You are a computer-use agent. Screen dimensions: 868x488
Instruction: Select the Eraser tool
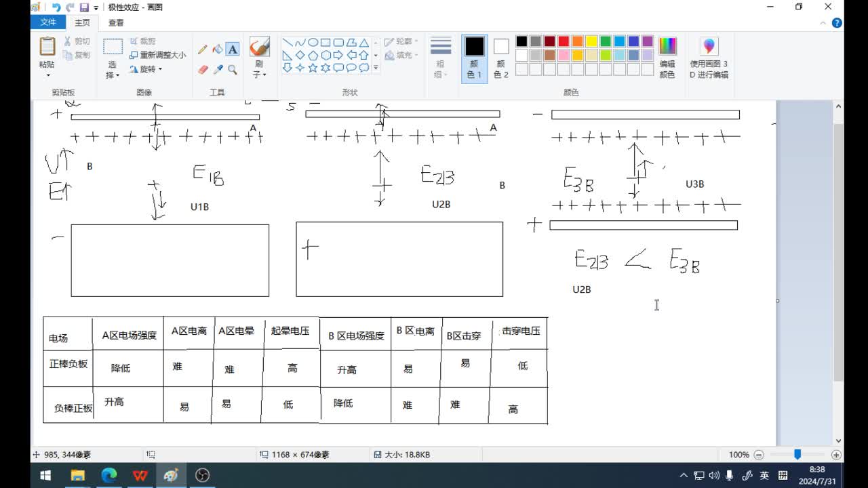point(203,69)
